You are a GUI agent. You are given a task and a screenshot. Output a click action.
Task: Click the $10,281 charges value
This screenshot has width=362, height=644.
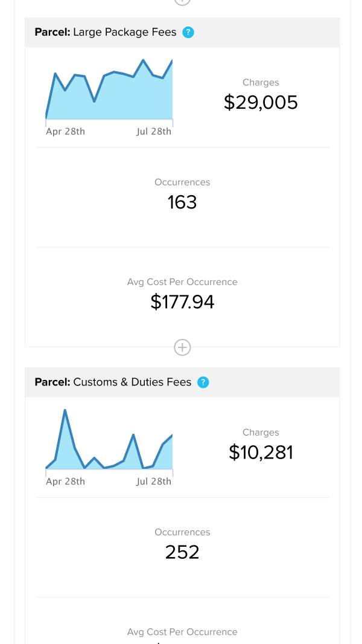click(261, 452)
